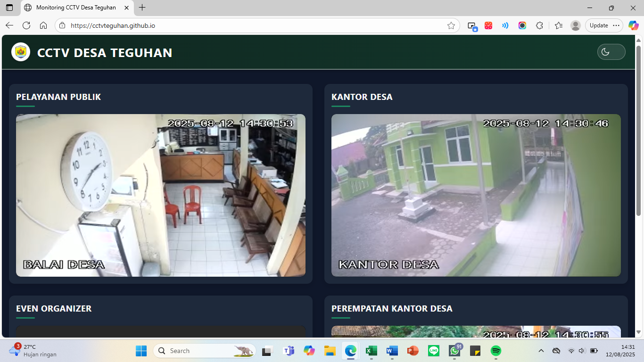Image resolution: width=644 pixels, height=362 pixels.
Task: Click the red dice extension icon
Action: (x=488, y=25)
